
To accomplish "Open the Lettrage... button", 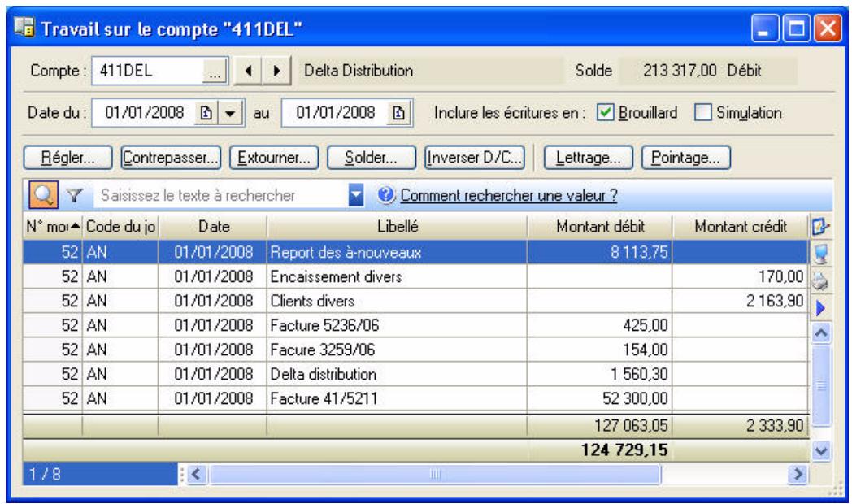I will tap(589, 158).
